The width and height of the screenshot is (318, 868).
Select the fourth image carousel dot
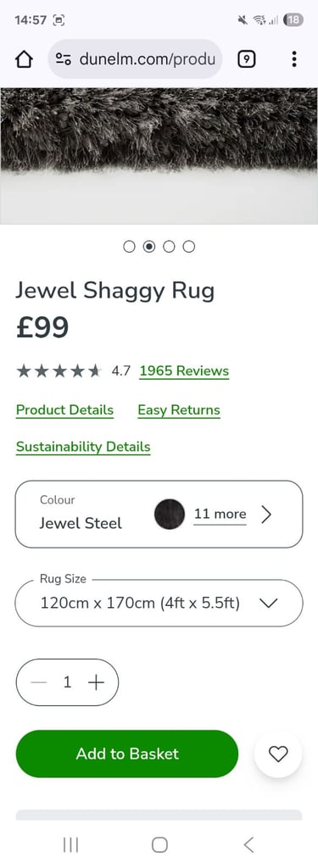(189, 247)
